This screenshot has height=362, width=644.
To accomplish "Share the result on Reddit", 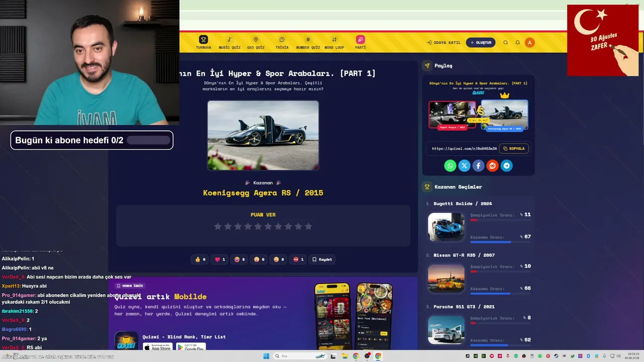I will [x=493, y=165].
